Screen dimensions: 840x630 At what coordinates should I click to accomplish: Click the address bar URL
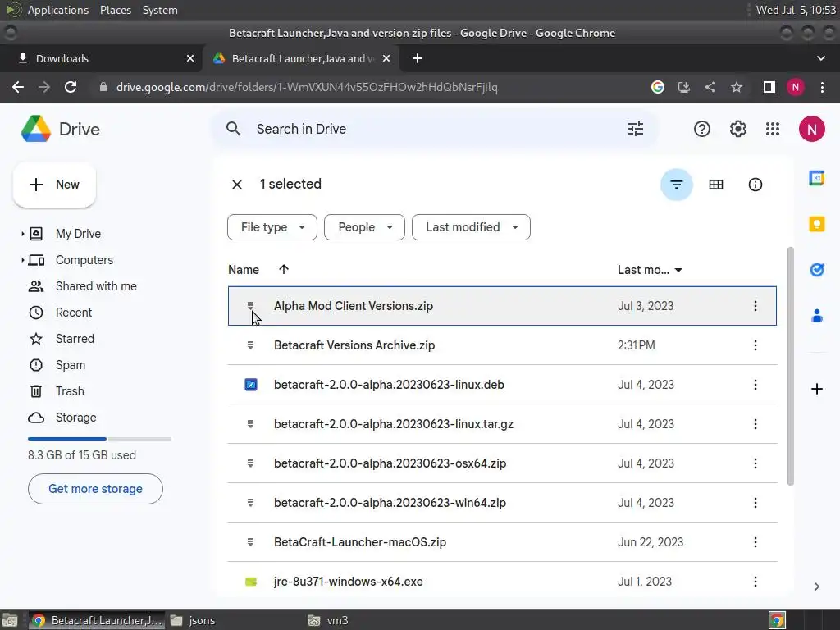pyautogui.click(x=307, y=87)
